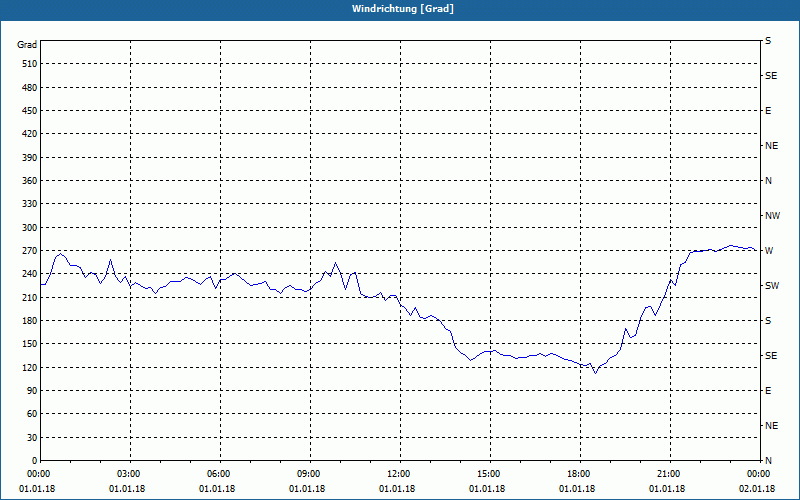
Task: Select the 210 y-axis tick label
Action: (x=30, y=297)
